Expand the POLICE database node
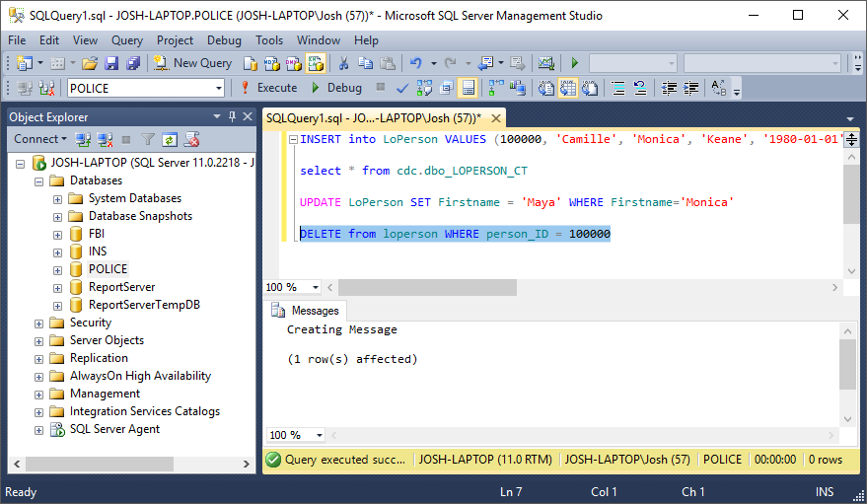This screenshot has width=867, height=504. 57,270
